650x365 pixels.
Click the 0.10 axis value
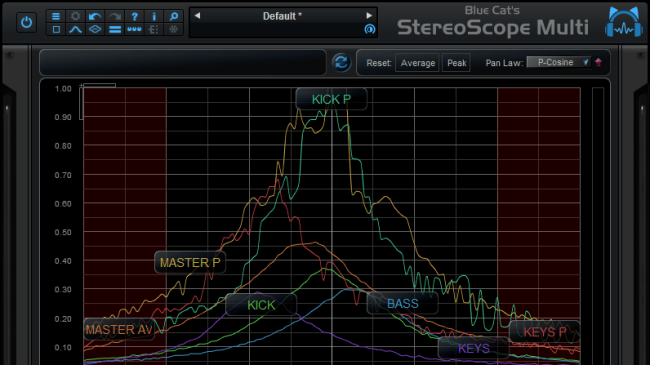click(63, 348)
